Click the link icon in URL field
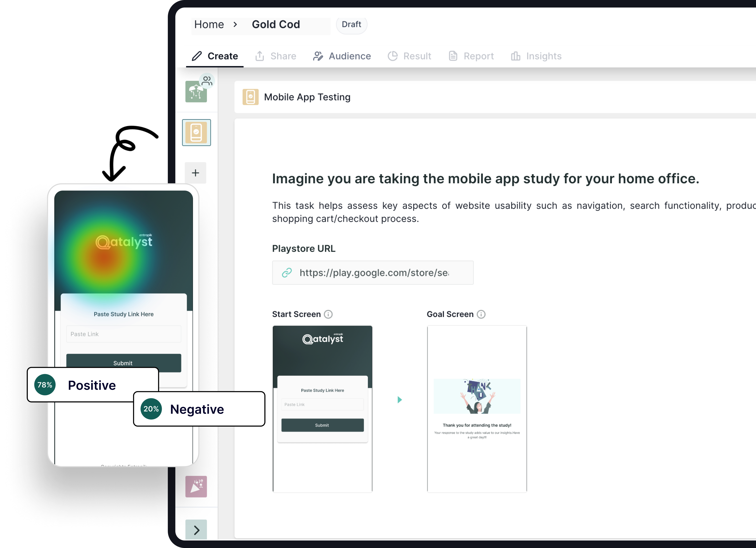This screenshot has height=548, width=756. pos(287,273)
